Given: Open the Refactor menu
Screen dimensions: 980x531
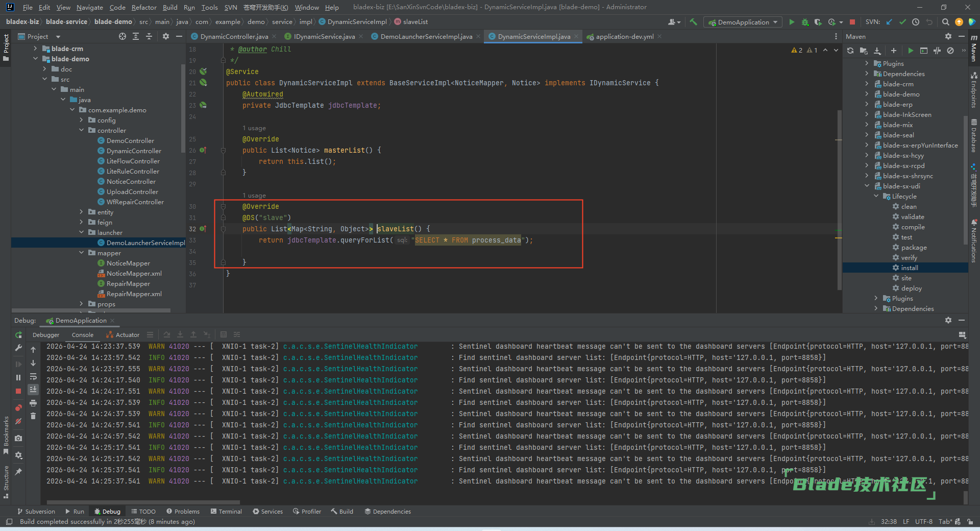Looking at the screenshot, I should pyautogui.click(x=144, y=7).
